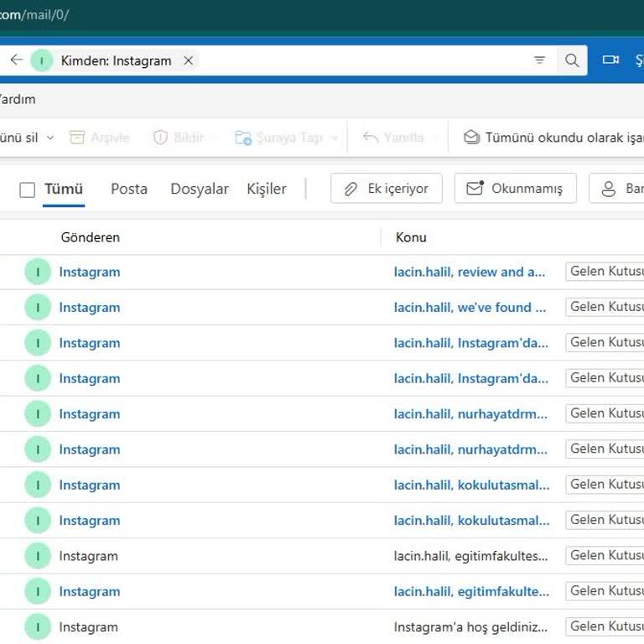This screenshot has height=644, width=644.
Task: Sort by the Gönderen column header
Action: pyautogui.click(x=91, y=237)
